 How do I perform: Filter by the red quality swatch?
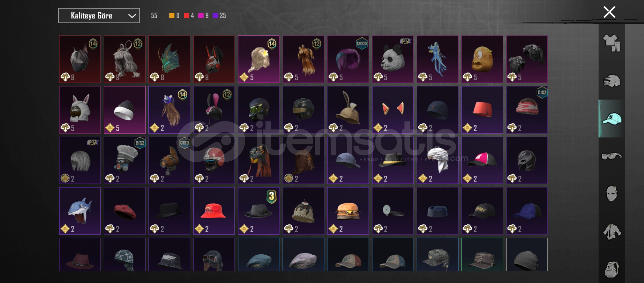[x=186, y=16]
